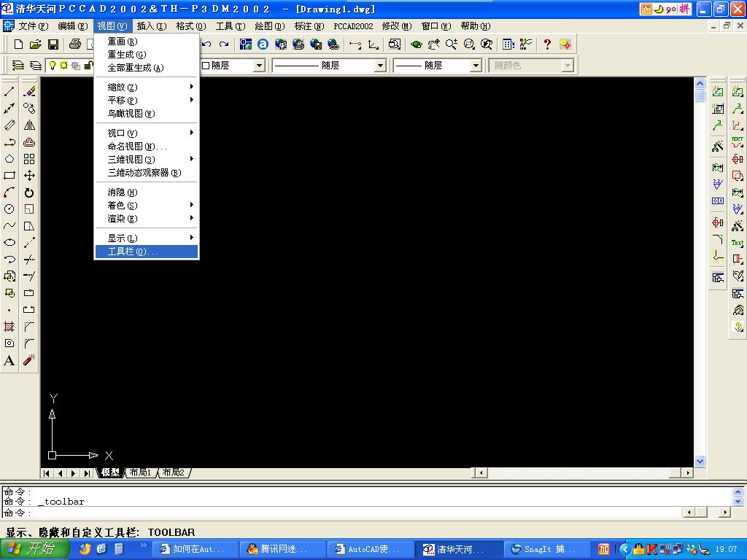This screenshot has width=747, height=560.
Task: Click the Zoom Realtime magnifier icon
Action: tap(451, 44)
